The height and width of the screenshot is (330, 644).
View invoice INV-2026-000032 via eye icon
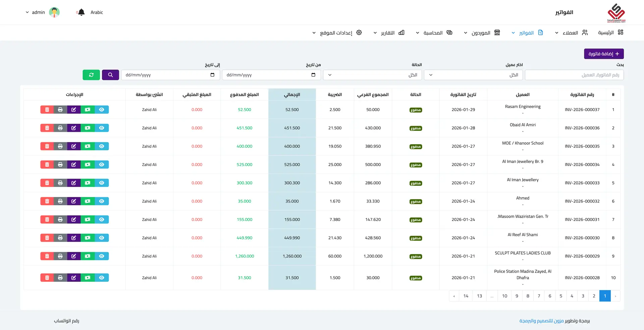[102, 201]
